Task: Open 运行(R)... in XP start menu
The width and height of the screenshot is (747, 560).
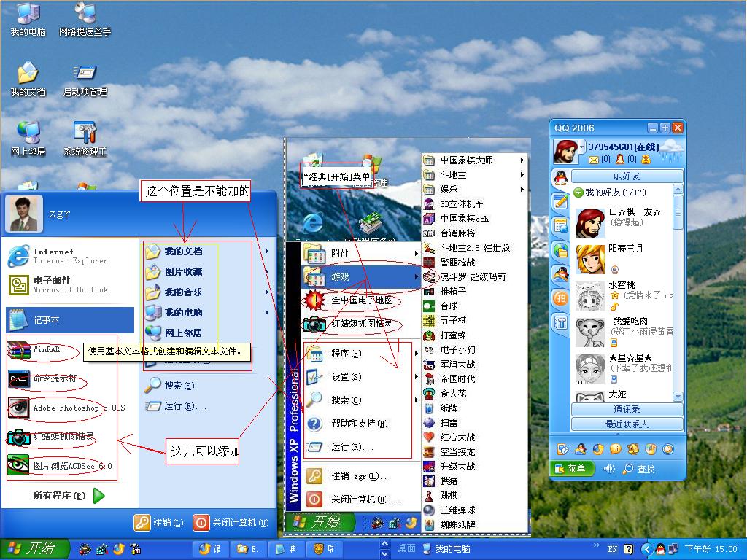Action: [x=177, y=405]
